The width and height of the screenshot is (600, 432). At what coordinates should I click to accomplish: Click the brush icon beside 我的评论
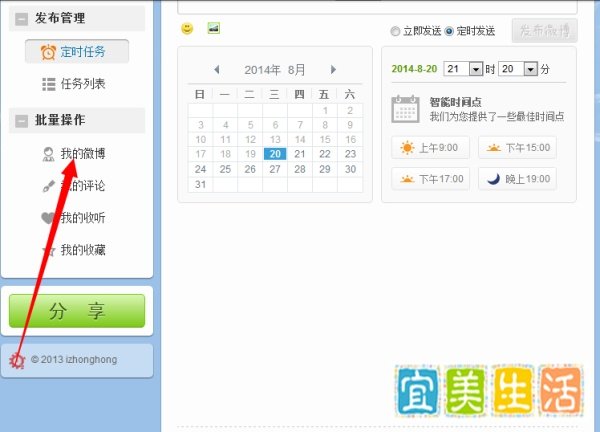tap(49, 186)
